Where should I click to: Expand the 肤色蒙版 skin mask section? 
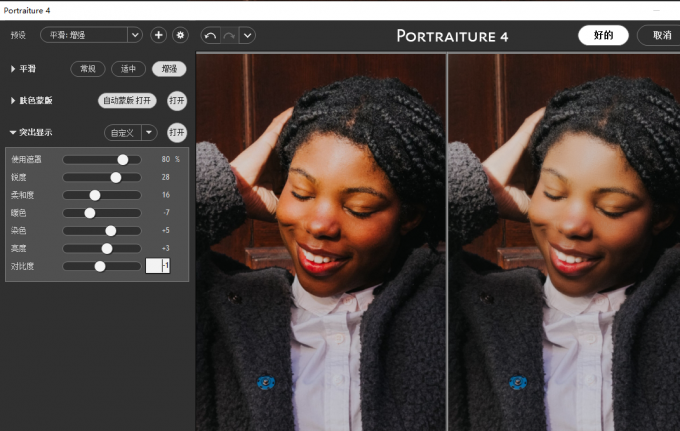point(13,101)
